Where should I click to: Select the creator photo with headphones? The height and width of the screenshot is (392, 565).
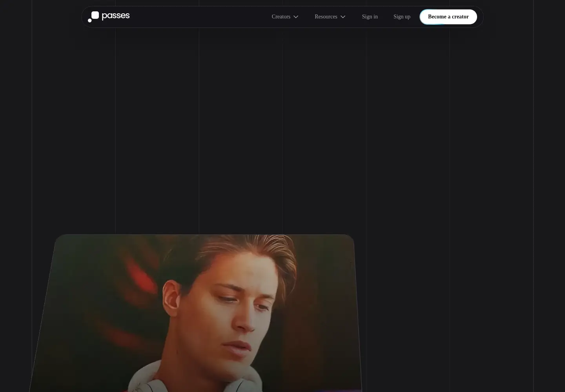pyautogui.click(x=195, y=313)
